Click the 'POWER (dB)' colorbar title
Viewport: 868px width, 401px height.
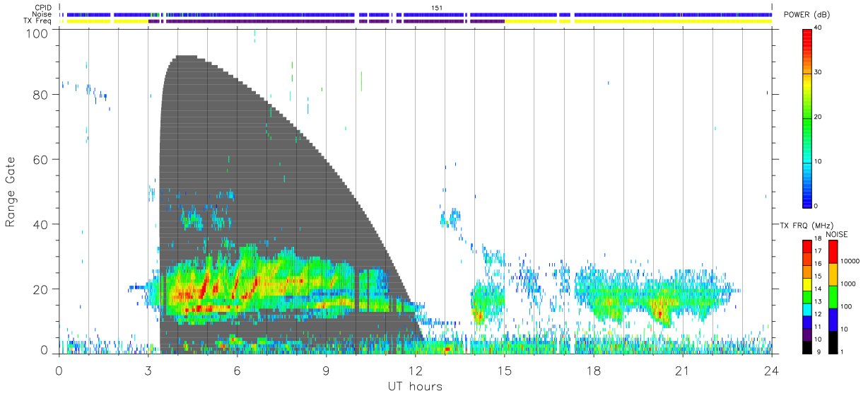(x=807, y=14)
